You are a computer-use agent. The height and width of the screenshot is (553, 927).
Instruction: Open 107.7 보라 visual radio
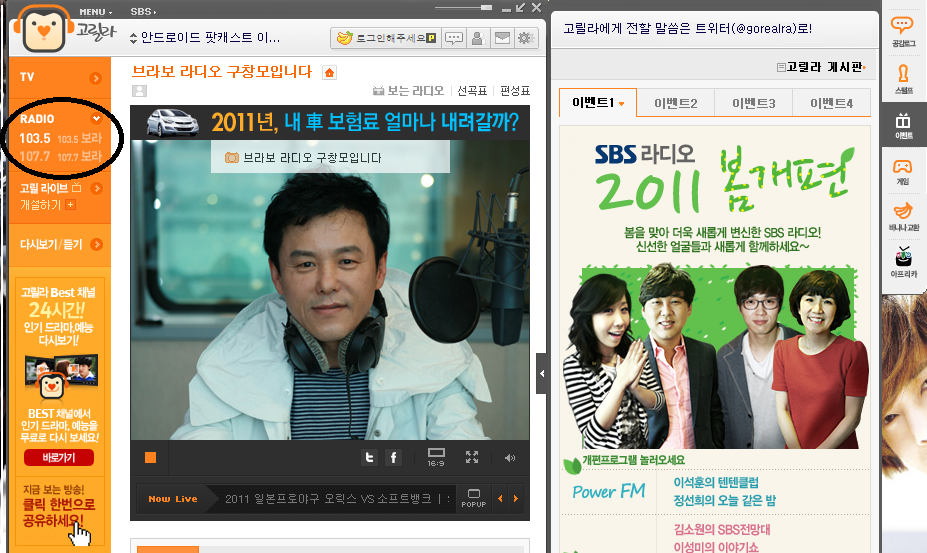tap(80, 157)
